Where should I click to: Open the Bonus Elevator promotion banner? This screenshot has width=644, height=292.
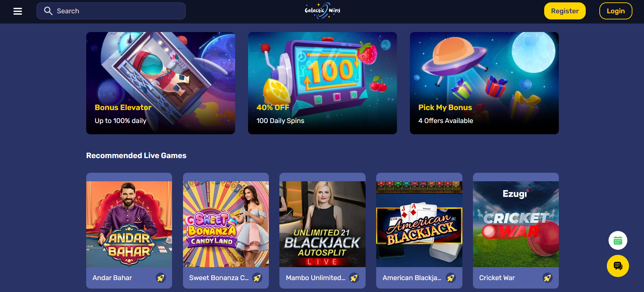coord(160,83)
